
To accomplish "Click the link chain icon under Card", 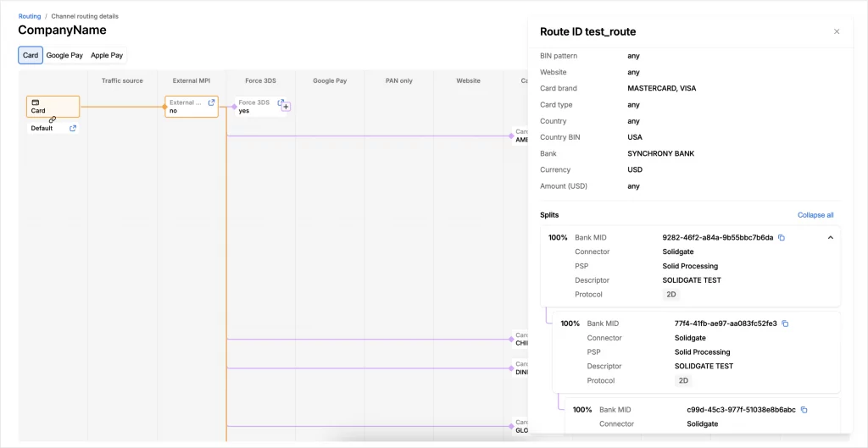I will [52, 119].
